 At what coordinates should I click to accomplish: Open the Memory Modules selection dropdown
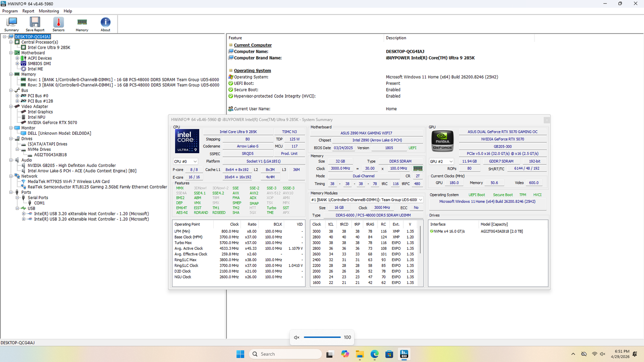point(366,200)
